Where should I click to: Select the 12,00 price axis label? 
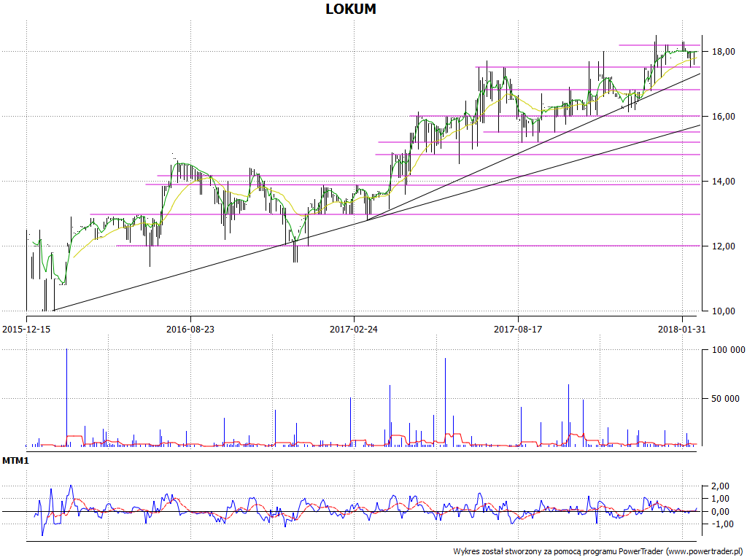click(723, 246)
